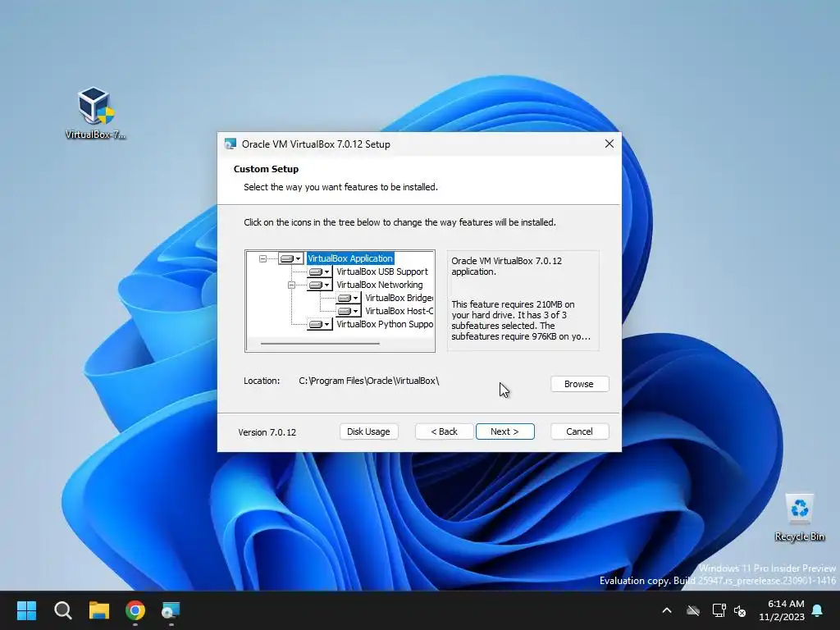This screenshot has width=840, height=630.
Task: Click Browse to change install location
Action: coord(580,384)
